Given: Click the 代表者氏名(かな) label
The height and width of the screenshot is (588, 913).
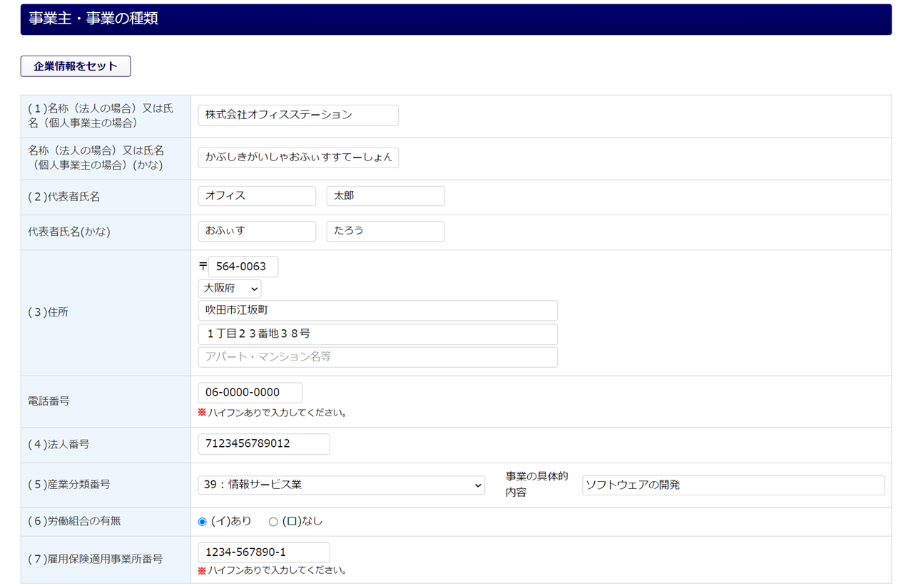Looking at the screenshot, I should (69, 232).
